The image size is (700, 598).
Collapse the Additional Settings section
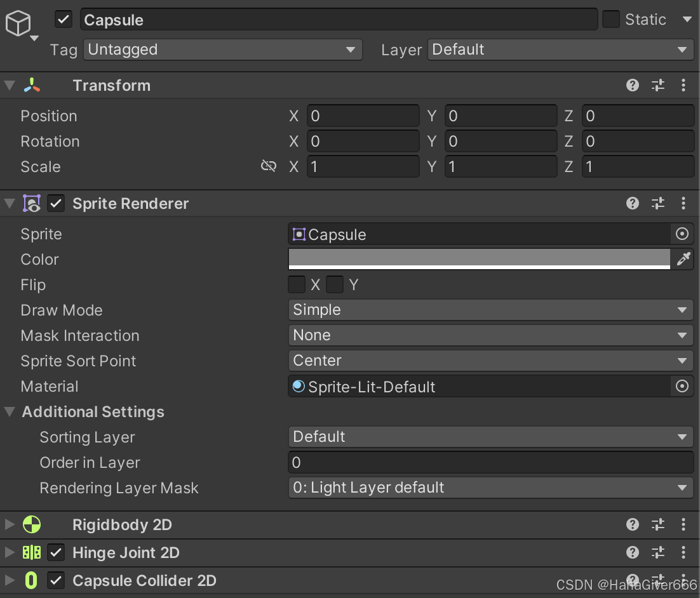[9, 411]
